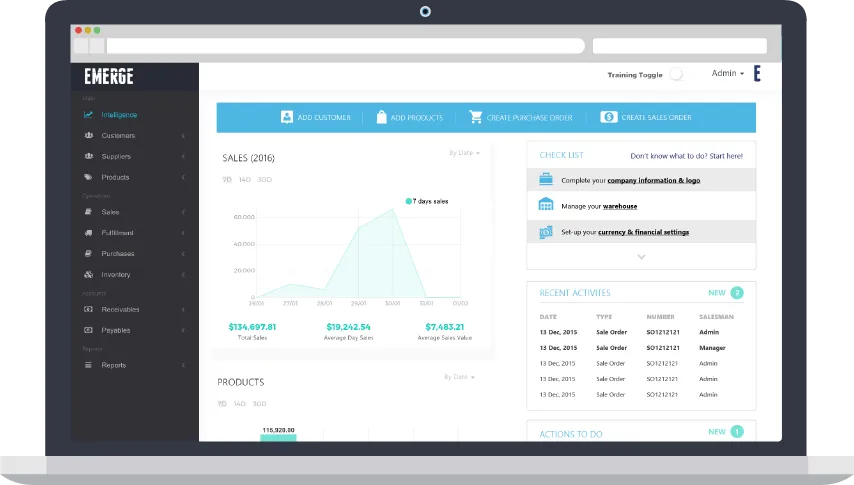This screenshot has height=485, width=854.
Task: Select the 14D range for Sales chart
Action: point(244,180)
